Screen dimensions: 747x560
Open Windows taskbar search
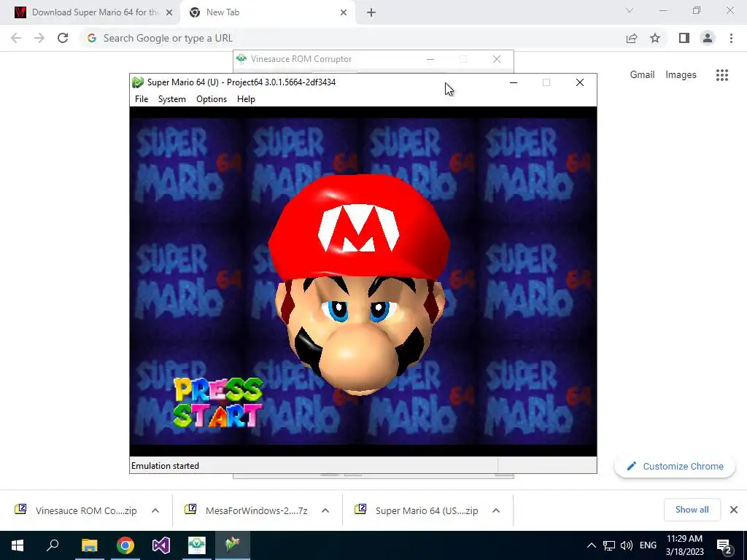[53, 545]
